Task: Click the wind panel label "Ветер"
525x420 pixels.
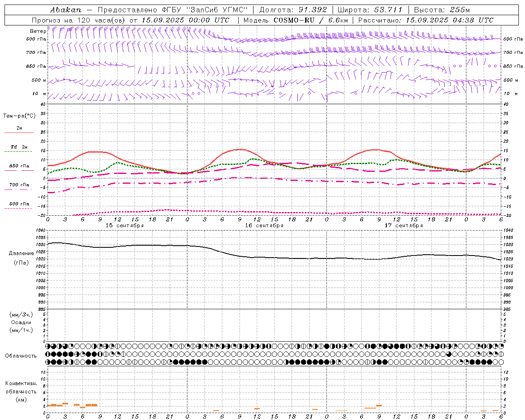Action: point(38,31)
